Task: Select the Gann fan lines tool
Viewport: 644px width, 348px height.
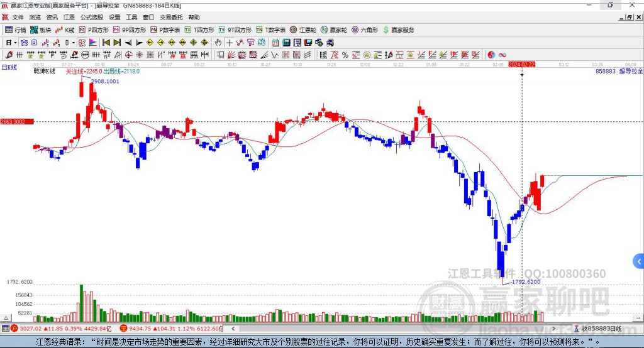Action: tap(231, 55)
